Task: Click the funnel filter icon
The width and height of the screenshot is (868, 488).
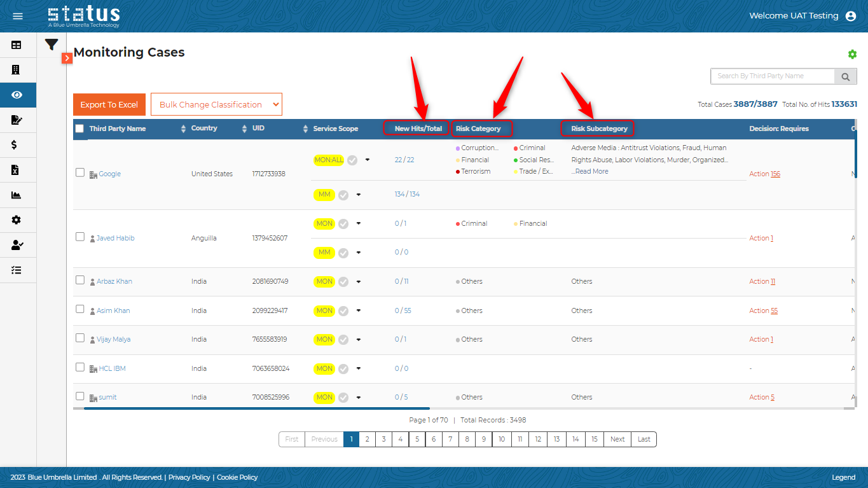Action: (52, 45)
